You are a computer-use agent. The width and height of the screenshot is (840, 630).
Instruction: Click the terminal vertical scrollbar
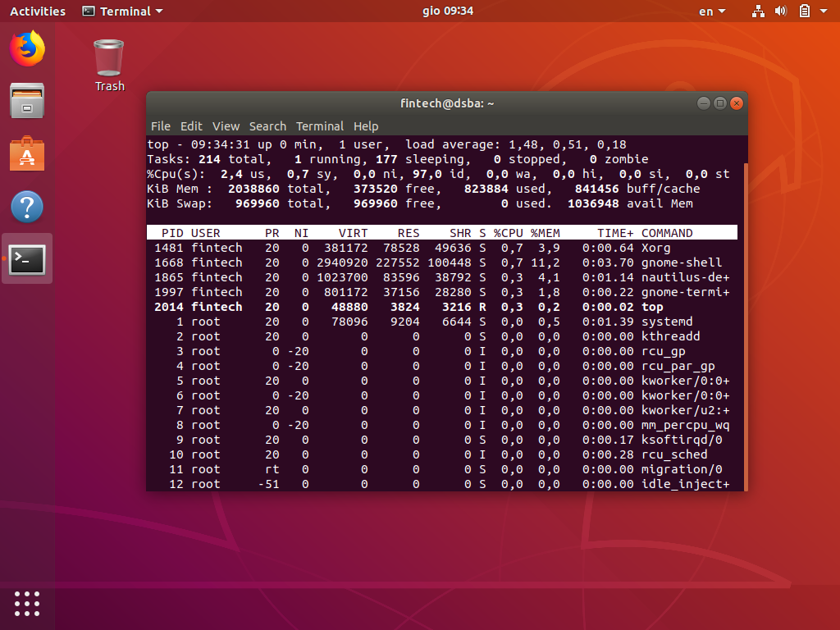click(x=745, y=326)
